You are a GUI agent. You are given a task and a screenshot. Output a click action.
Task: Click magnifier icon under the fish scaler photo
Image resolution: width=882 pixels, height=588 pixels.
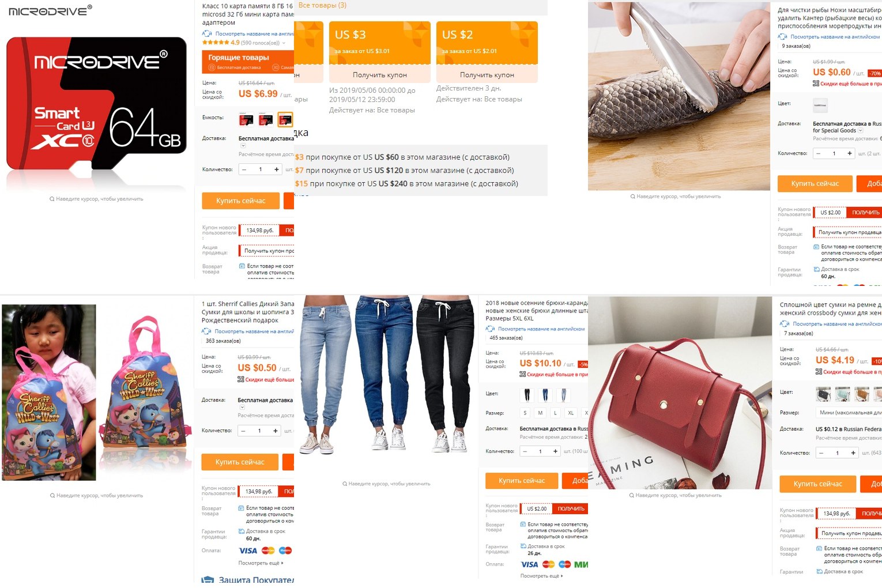pyautogui.click(x=633, y=197)
